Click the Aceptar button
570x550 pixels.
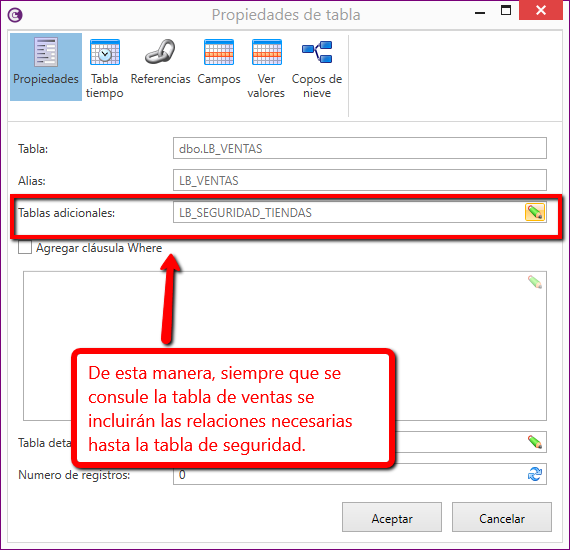click(x=392, y=517)
